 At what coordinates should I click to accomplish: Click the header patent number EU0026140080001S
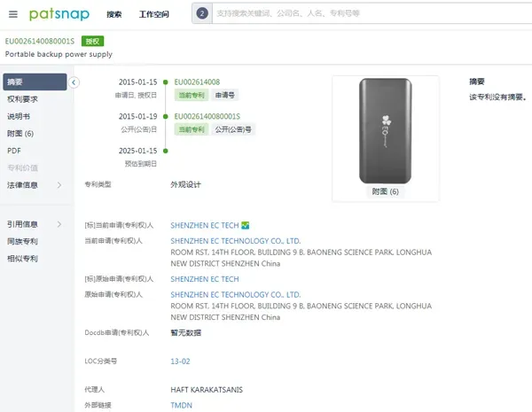click(x=40, y=42)
